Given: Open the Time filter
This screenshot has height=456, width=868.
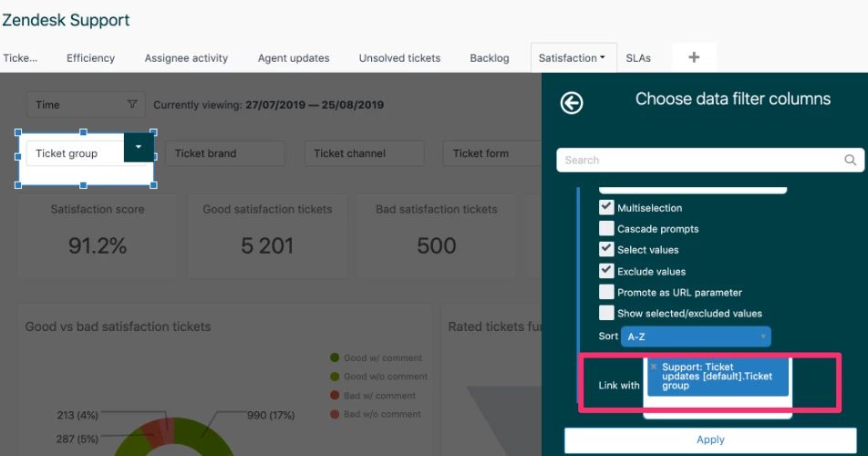Looking at the screenshot, I should pos(86,104).
